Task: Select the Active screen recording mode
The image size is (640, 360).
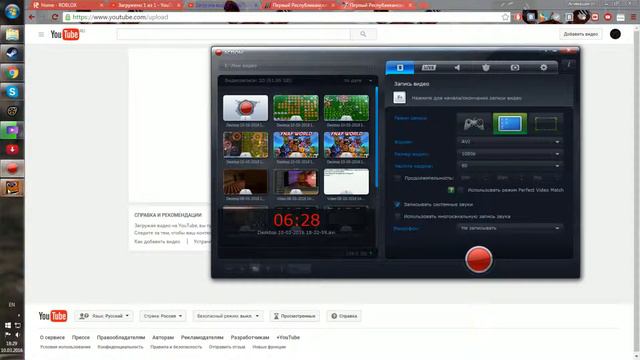Action: tap(510, 123)
